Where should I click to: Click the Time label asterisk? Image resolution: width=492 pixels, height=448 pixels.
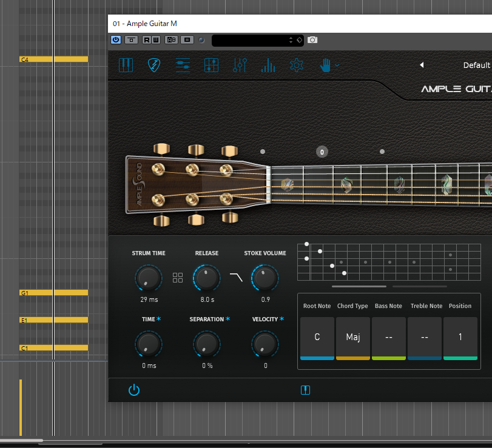tap(158, 318)
